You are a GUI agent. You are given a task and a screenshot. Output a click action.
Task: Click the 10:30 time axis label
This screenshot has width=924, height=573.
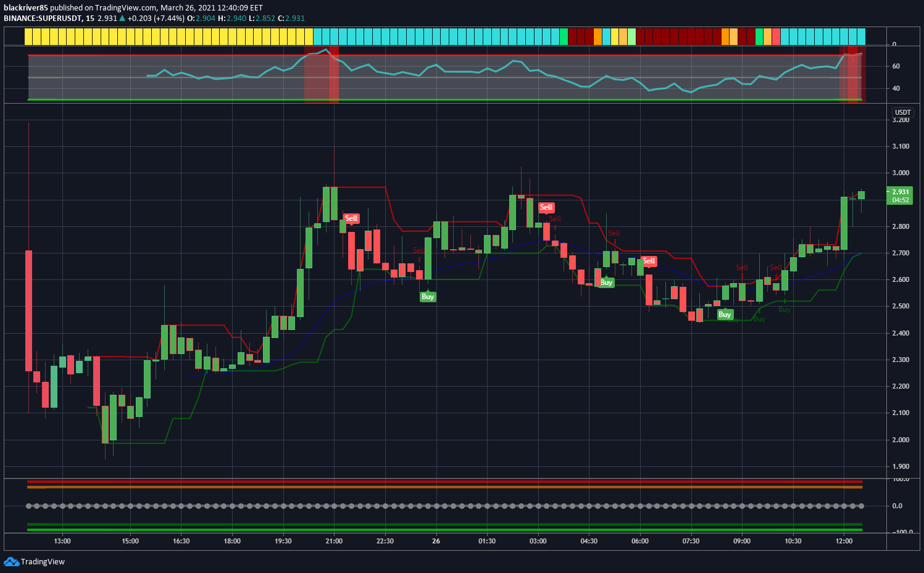[x=793, y=541]
